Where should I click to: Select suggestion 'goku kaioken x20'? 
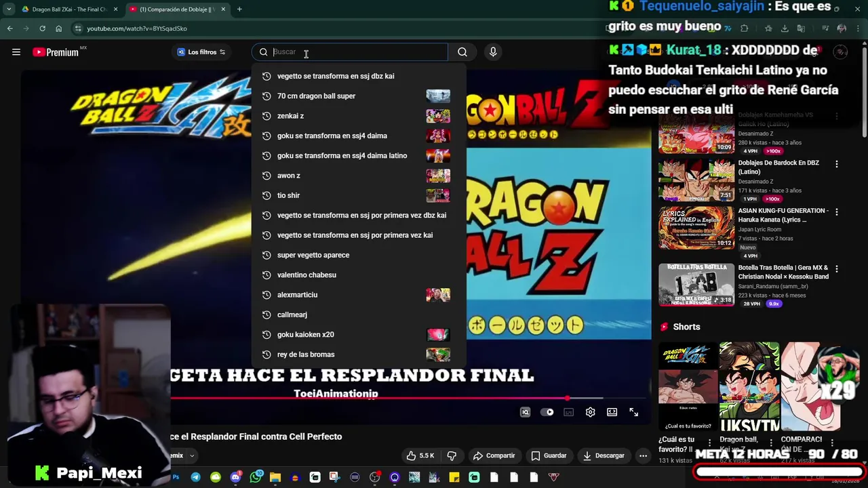pyautogui.click(x=359, y=334)
